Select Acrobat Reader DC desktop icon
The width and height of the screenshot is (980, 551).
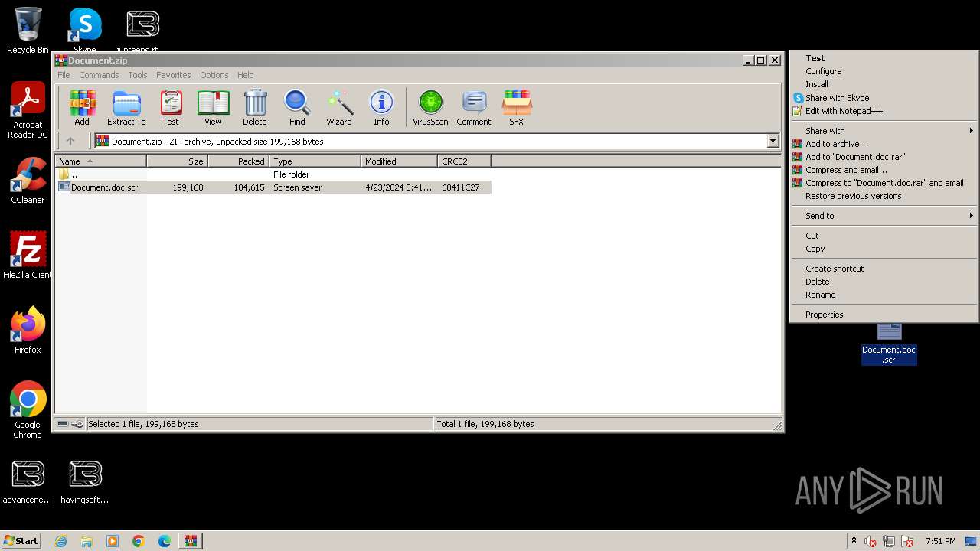tap(28, 111)
